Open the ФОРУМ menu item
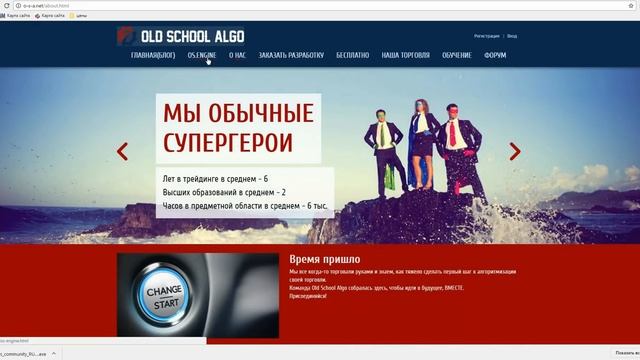The image size is (640, 360). coord(495,55)
